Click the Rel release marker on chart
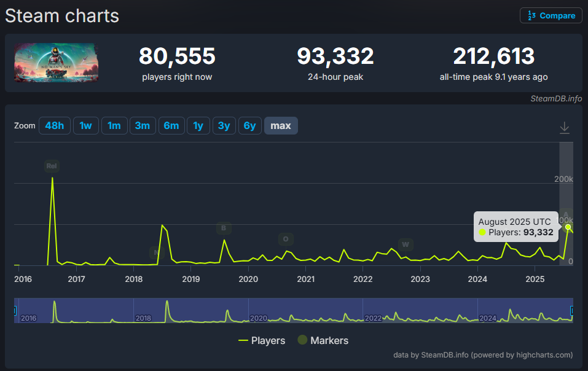Screen dimensions: 588x371 (x=52, y=166)
